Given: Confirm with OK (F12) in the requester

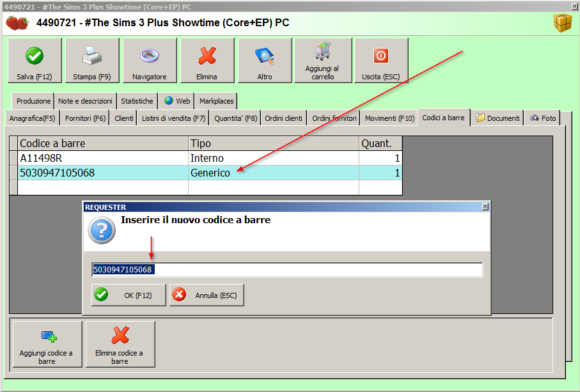Looking at the screenshot, I should (x=129, y=295).
